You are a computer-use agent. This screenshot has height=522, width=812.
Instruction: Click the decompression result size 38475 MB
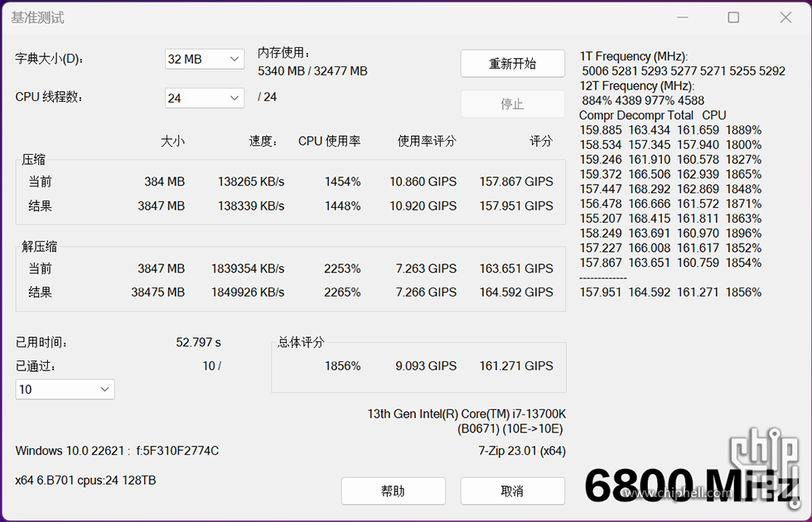tap(158, 292)
